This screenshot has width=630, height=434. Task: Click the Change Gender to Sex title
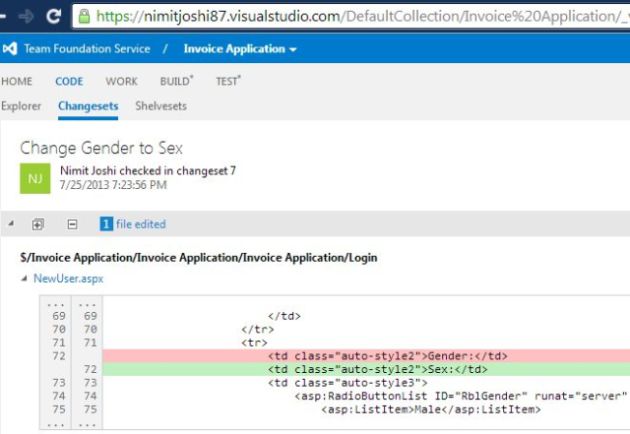[x=101, y=148]
